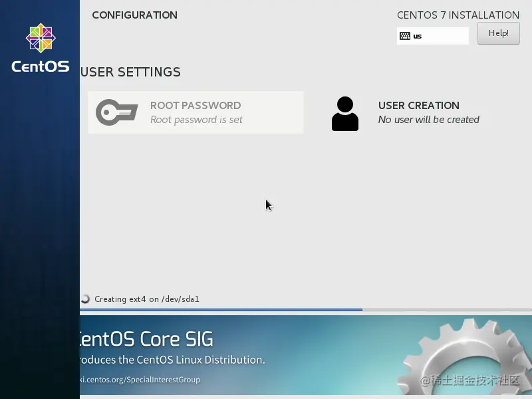Screen dimensions: 532x399
Task: Click the CONFIGURATION heading
Action: pos(134,15)
